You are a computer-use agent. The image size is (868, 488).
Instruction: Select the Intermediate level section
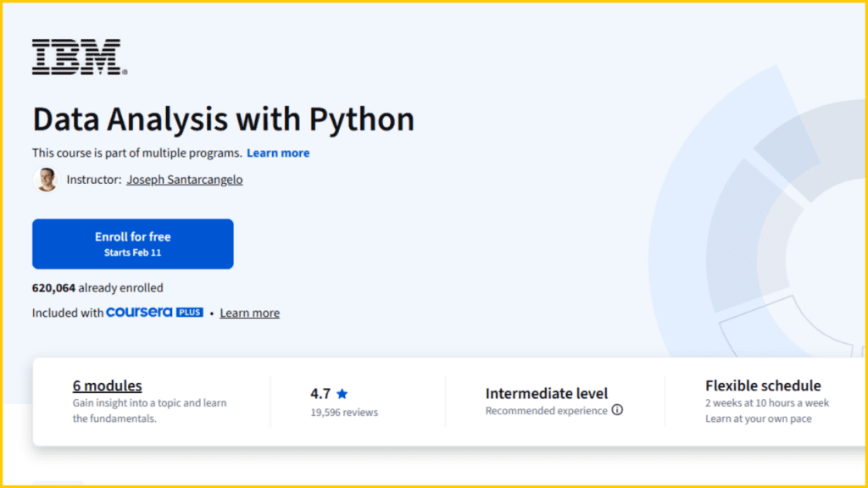546,393
